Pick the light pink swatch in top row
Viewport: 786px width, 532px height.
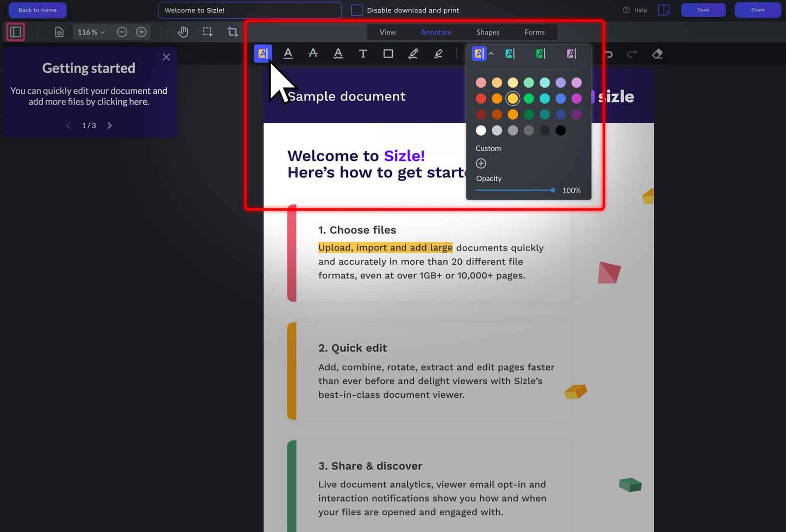tap(481, 83)
